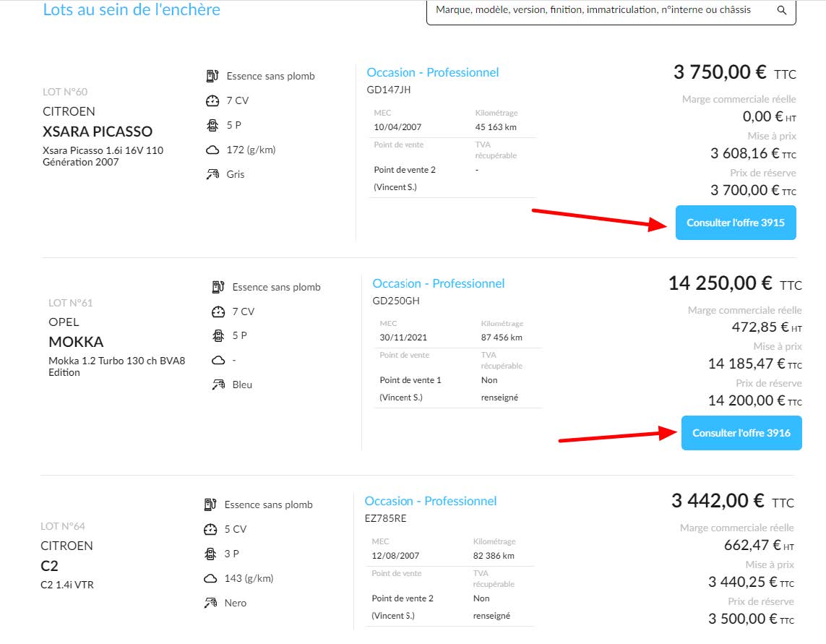The height and width of the screenshot is (644, 826).
Task: Click starting price 14 185,47 € TTC
Action: (x=755, y=364)
